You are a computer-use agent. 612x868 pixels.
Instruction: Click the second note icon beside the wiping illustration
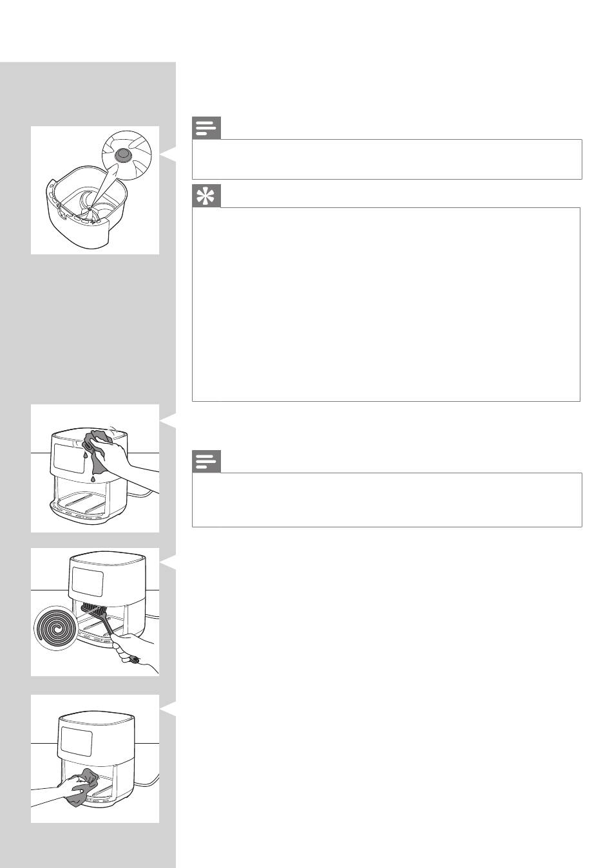(x=206, y=462)
